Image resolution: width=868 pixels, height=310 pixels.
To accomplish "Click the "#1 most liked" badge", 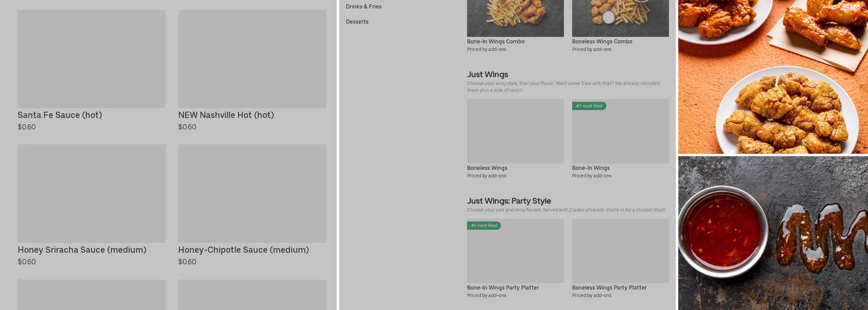I will click(x=484, y=226).
